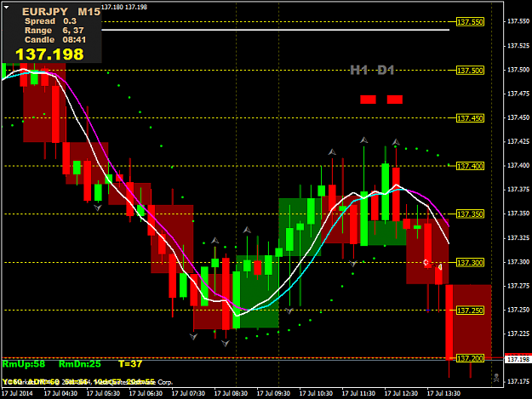
Task: Click the 17 Jul 04:30 time label
Action: (x=60, y=393)
